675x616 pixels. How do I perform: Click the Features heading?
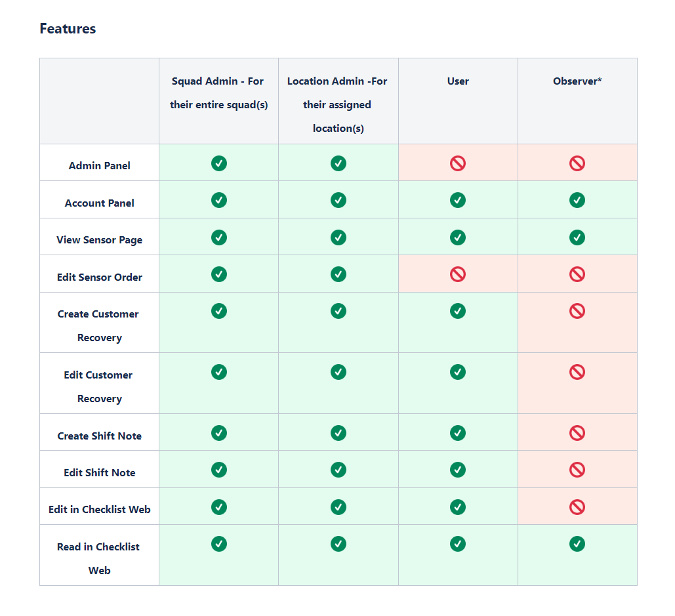(x=68, y=28)
